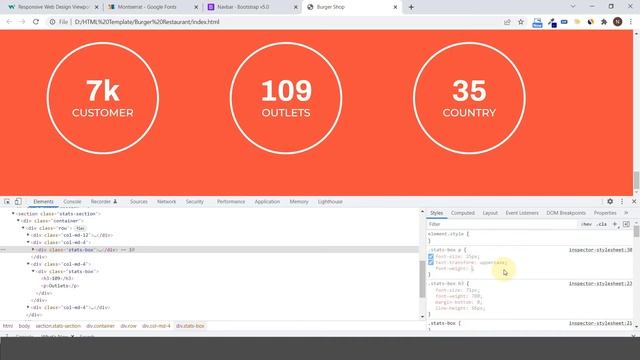Viewport: 640px width, 360px height.
Task: Open the Sources panel in DevTools
Action: pyautogui.click(x=139, y=202)
